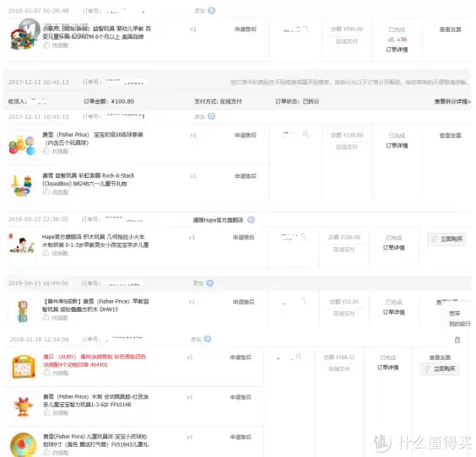Apply after-sales 申请售后 for Rock-A-Stack toy
476x457 pixels.
click(x=246, y=176)
